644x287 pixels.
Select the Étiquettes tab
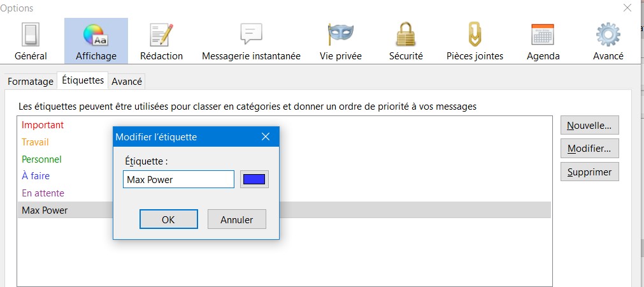(x=83, y=81)
